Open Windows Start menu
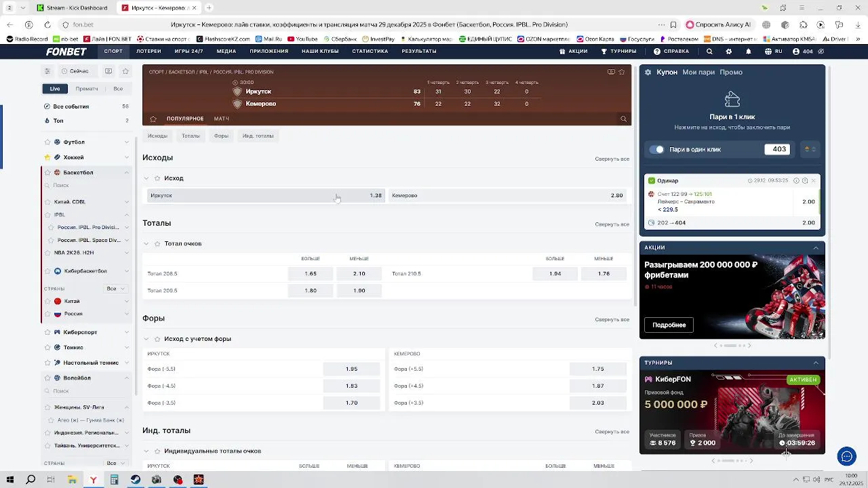 (x=10, y=480)
